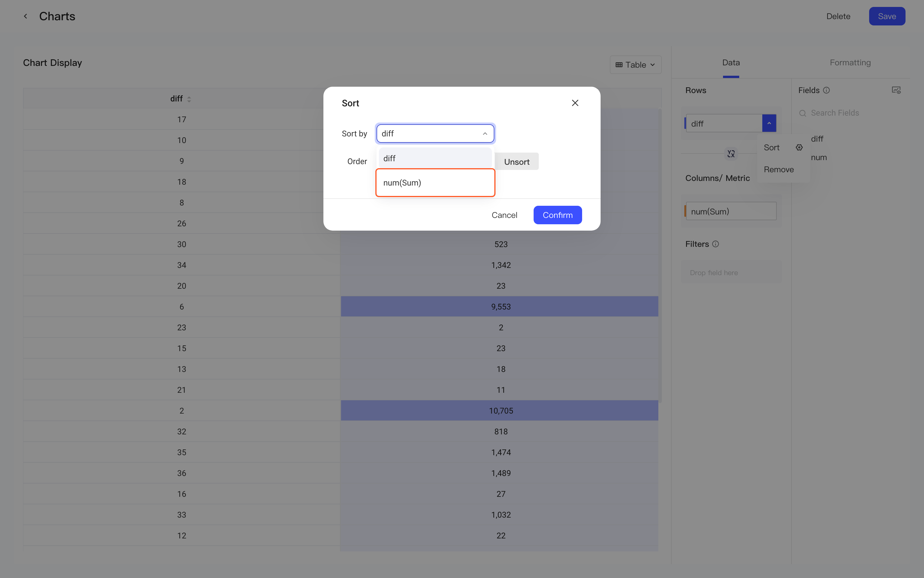Select the num(Sum) metric field chip

731,211
